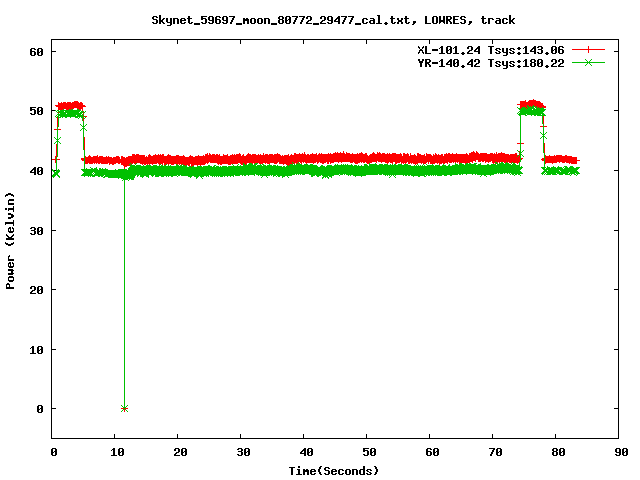
Task: Click the y-axis tick label 10
Action: 36,350
